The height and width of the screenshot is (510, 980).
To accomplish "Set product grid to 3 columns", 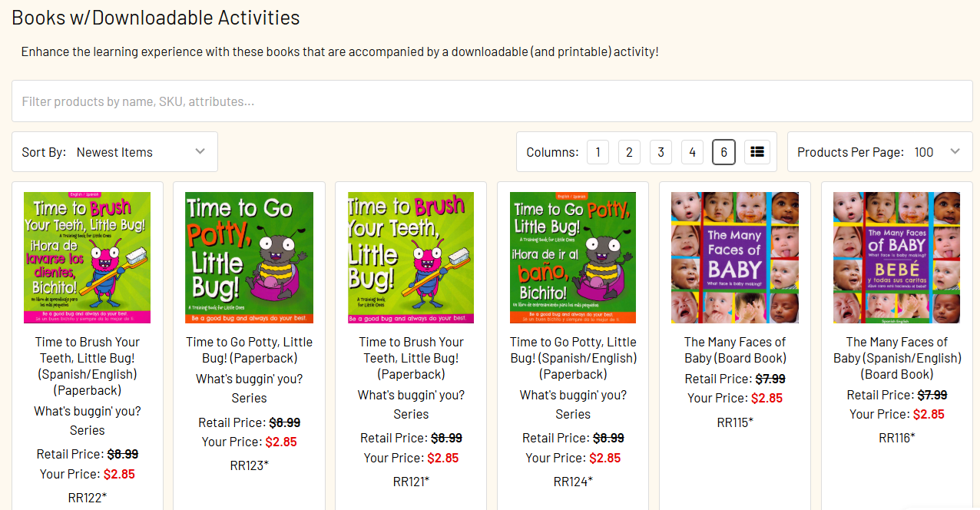I will click(661, 152).
